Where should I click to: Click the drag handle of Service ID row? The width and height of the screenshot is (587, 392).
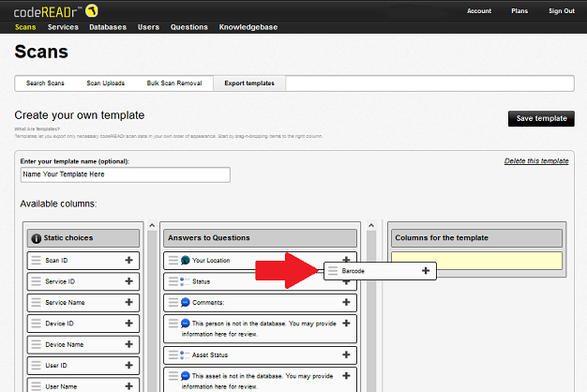click(x=36, y=281)
